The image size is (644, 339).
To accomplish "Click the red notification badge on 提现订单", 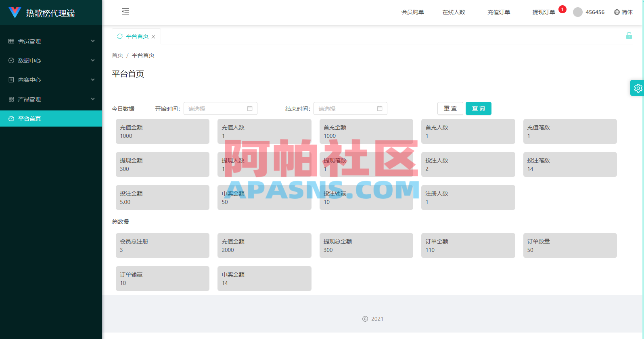I will (x=562, y=9).
